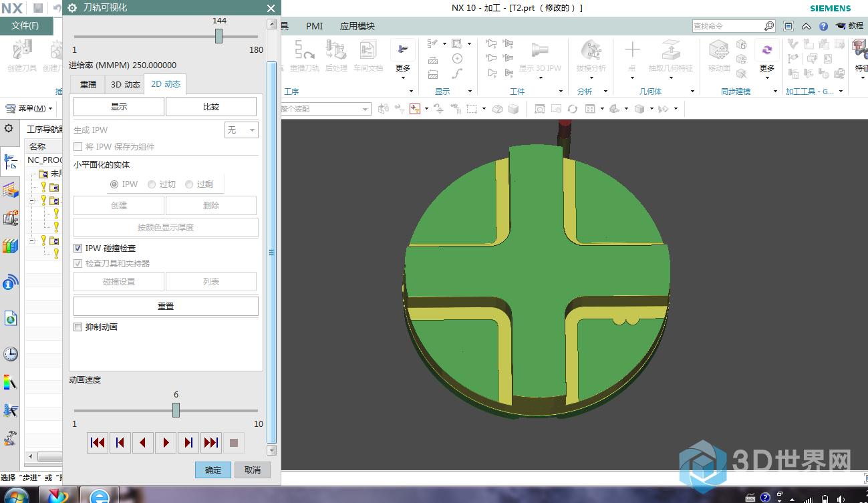Open the Windows Start button

point(17,495)
